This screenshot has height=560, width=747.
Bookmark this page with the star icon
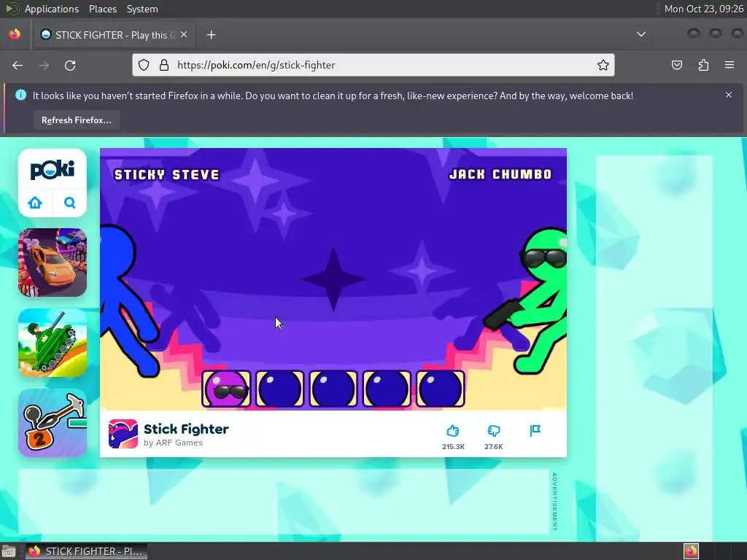coord(603,65)
